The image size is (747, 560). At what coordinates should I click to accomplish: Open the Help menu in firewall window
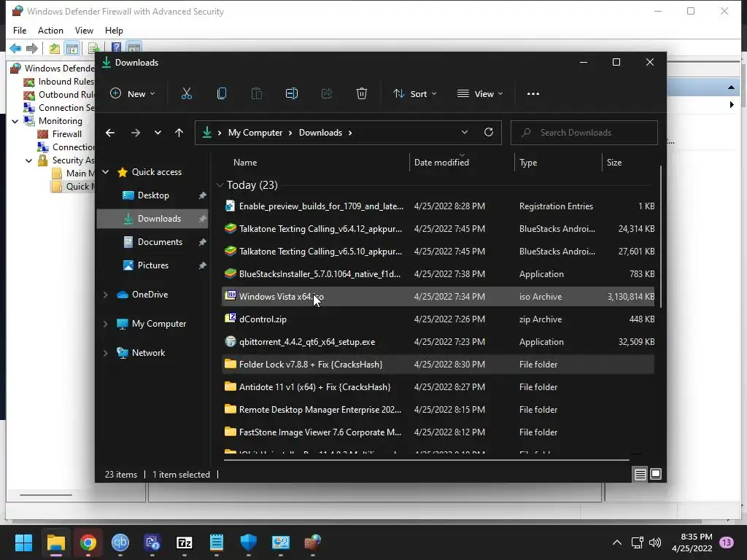(x=114, y=31)
